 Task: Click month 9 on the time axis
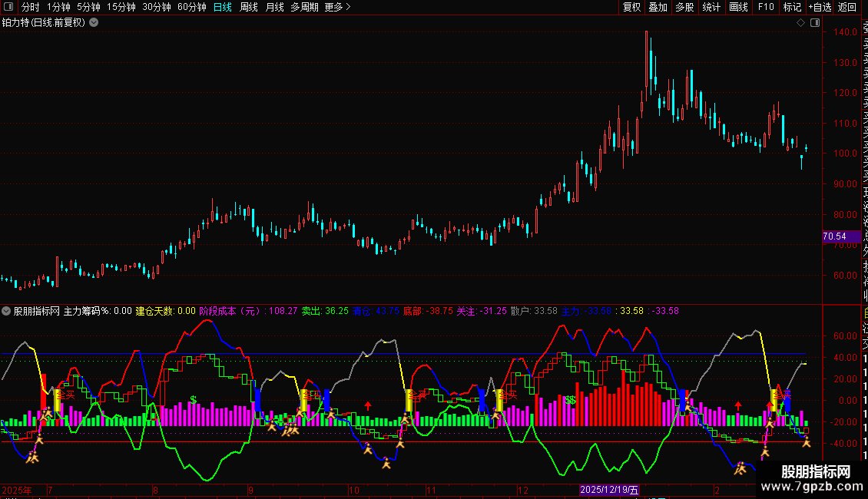point(250,490)
